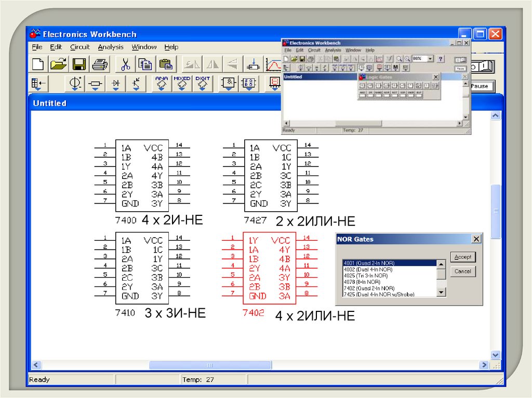Close the Logic Gates palette in small window

pyautogui.click(x=436, y=77)
